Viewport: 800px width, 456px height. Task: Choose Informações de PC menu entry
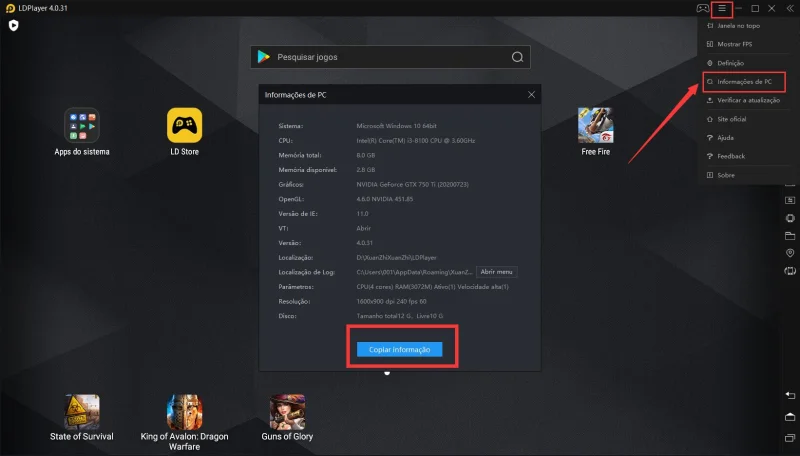[744, 82]
